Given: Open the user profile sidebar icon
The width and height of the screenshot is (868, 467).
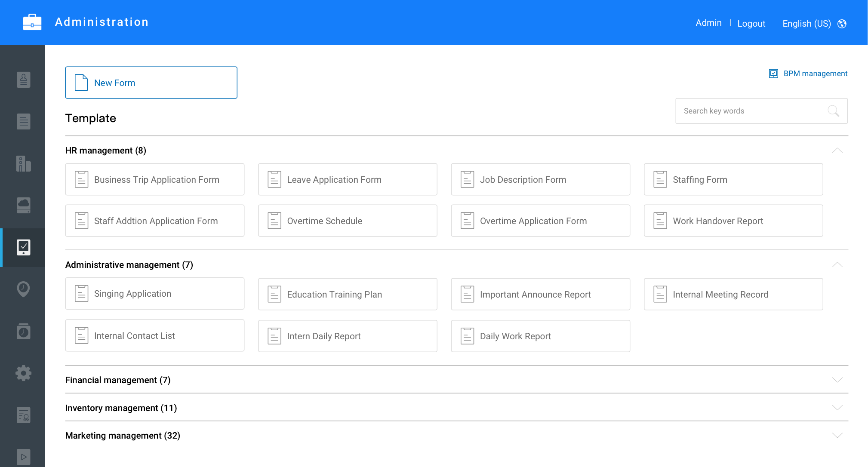Looking at the screenshot, I should tap(23, 80).
